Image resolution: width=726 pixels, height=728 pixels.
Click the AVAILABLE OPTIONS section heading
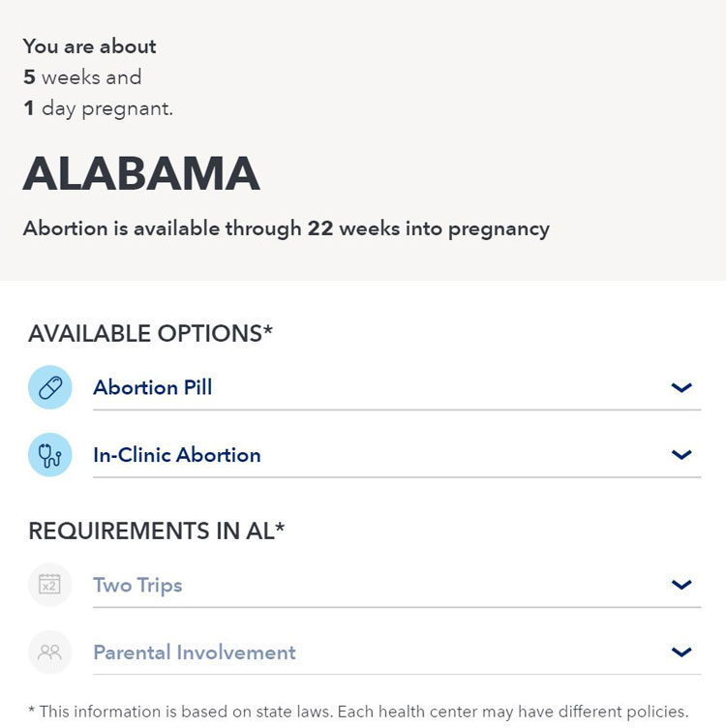click(150, 333)
